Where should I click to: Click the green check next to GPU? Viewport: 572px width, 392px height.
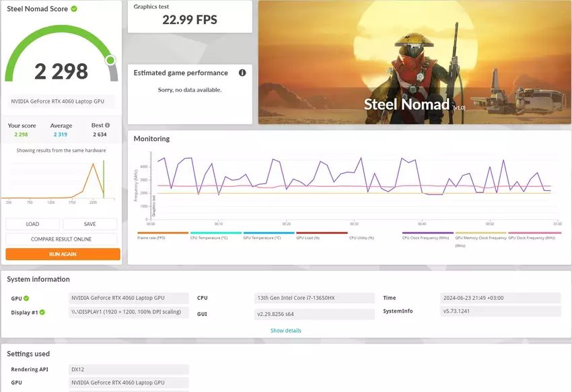[26, 298]
